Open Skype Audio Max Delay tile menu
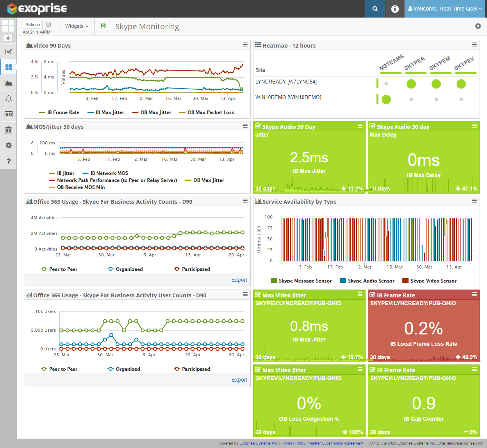The width and height of the screenshot is (487, 448). tap(475, 126)
